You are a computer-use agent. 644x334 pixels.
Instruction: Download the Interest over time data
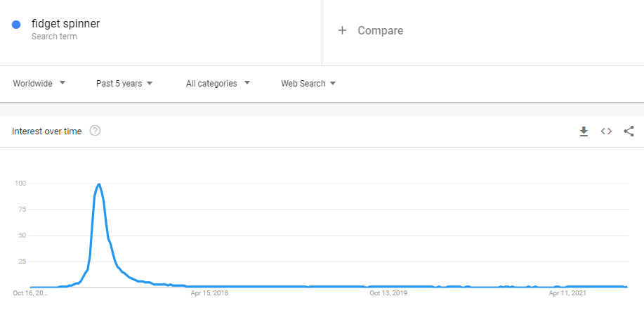pos(583,131)
